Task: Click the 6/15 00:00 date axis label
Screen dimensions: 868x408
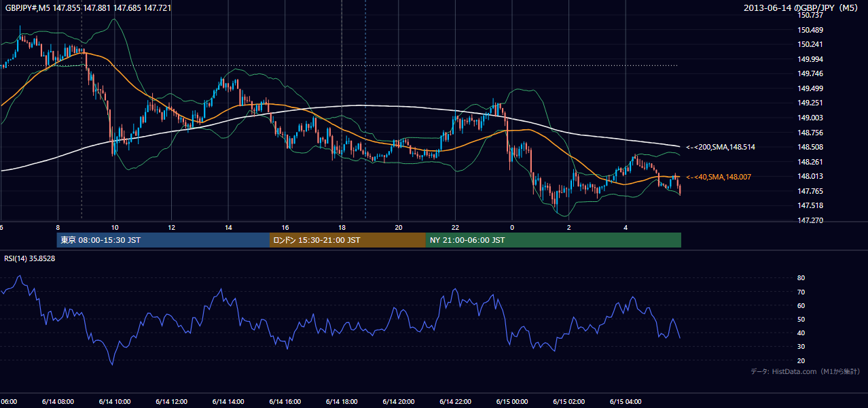Action: click(511, 401)
